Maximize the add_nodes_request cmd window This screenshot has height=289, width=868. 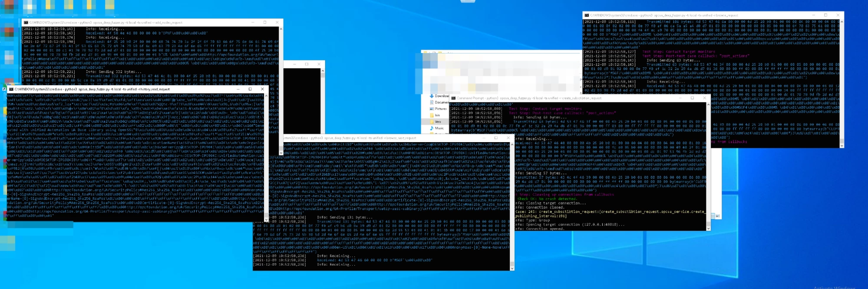265,23
